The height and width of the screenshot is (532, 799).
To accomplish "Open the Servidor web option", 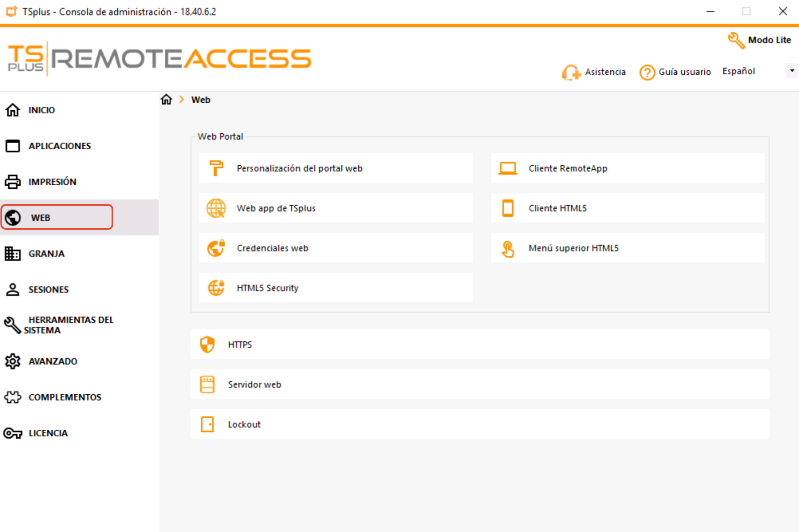I will point(480,384).
